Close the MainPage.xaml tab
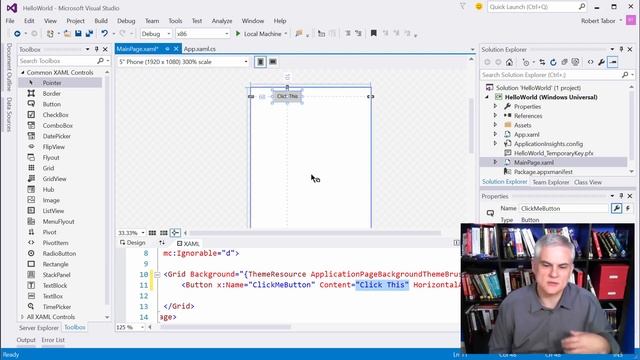The image size is (640, 360). 176,49
